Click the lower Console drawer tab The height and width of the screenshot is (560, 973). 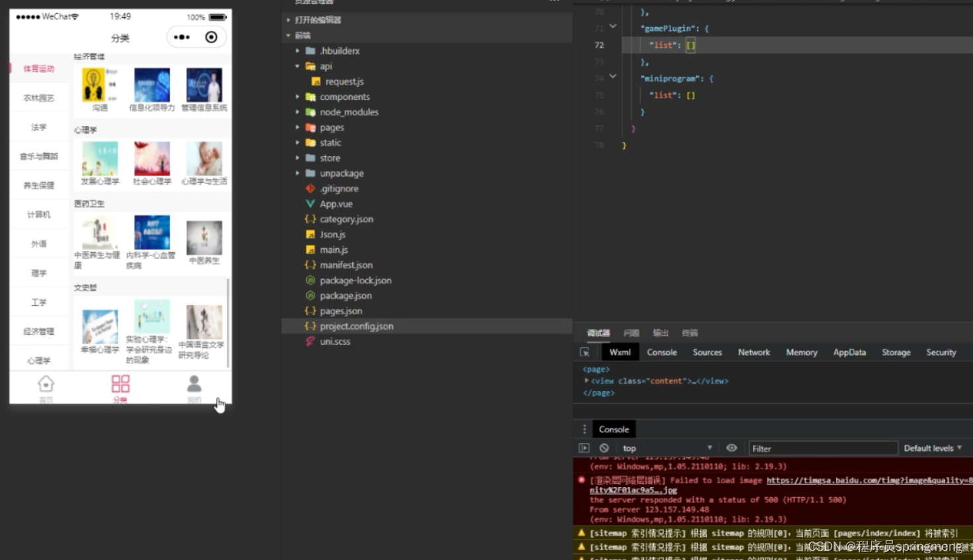pos(614,429)
